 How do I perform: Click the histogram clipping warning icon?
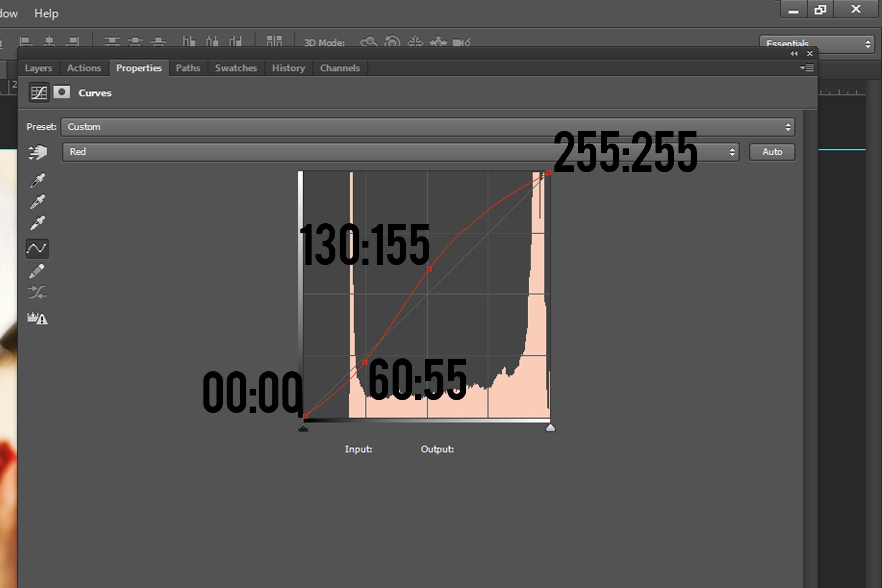[x=37, y=318]
